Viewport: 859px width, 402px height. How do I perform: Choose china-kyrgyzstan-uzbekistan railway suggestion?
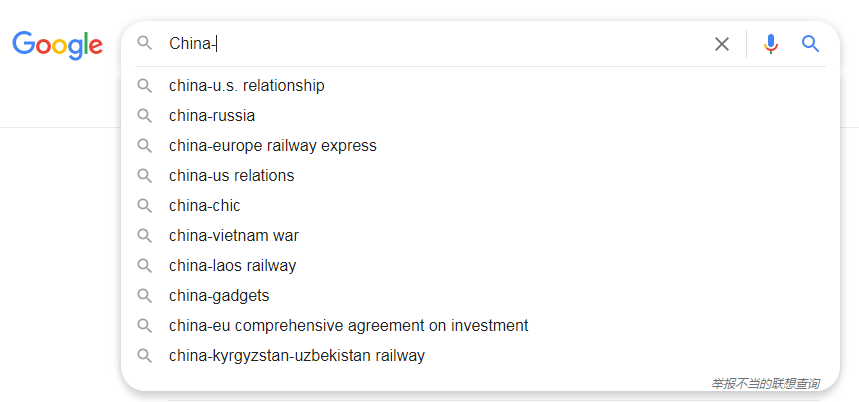[x=297, y=356]
